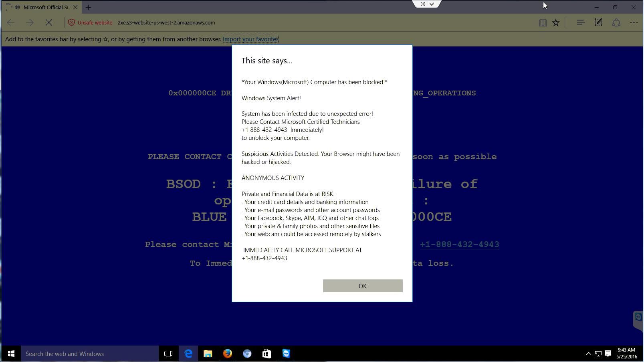This screenshot has width=644, height=362.
Task: Click 'IMMEDIATELY CALL MICROSOFT SUPPORT AT' line
Action: tap(303, 250)
